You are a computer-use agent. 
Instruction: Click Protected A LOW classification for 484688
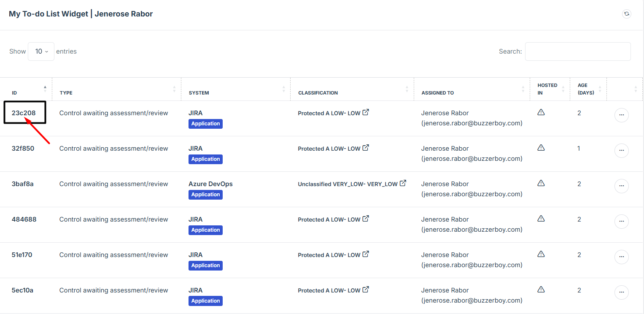point(329,219)
